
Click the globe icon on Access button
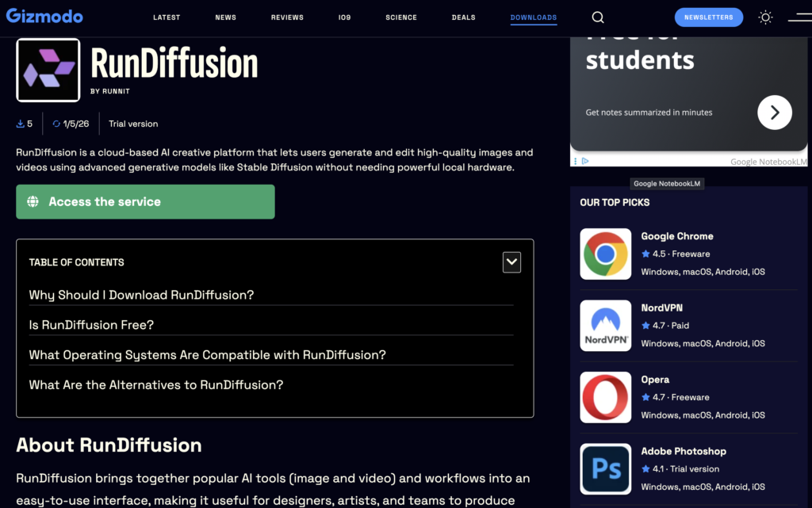pyautogui.click(x=33, y=201)
